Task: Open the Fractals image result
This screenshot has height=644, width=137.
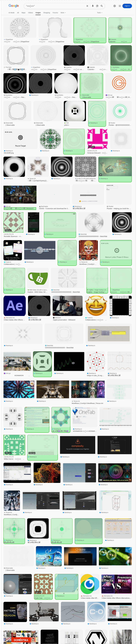Action: (x=19, y=389)
